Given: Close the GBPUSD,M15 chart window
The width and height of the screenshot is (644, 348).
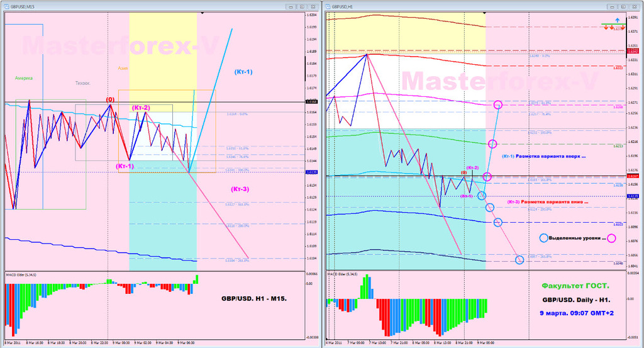Looking at the screenshot, I should pos(313,6).
